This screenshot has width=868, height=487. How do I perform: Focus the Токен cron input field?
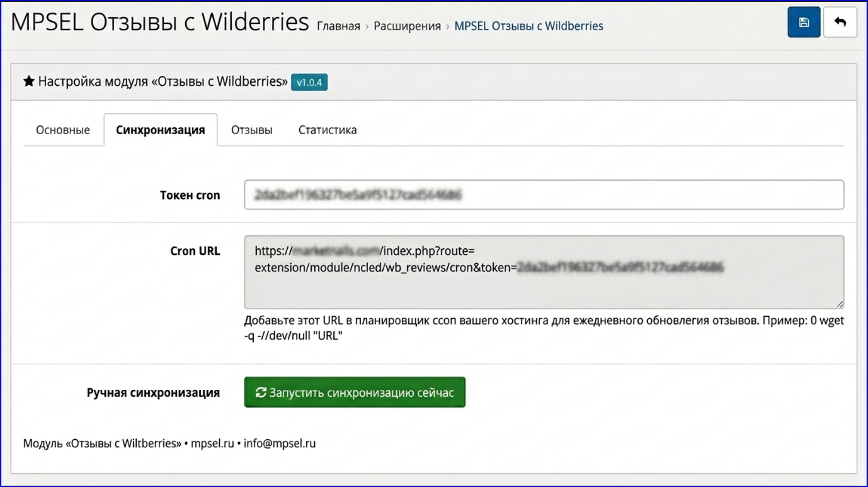[x=544, y=195]
